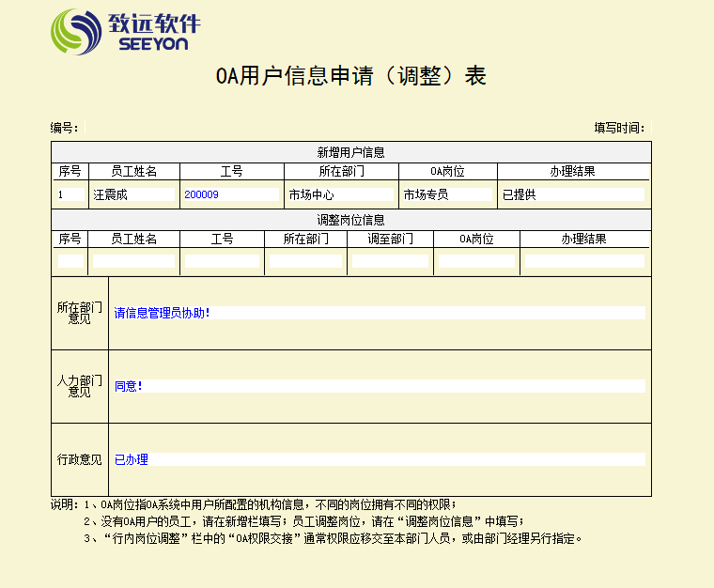Click the form title OA用户信息申请（调整）表
The width and height of the screenshot is (714, 588).
[351, 77]
